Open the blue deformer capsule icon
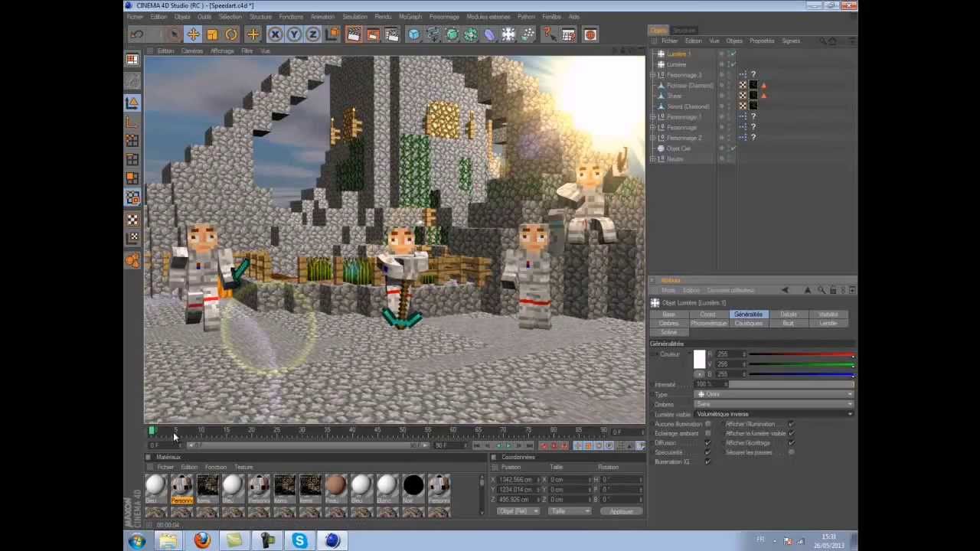 point(489,34)
